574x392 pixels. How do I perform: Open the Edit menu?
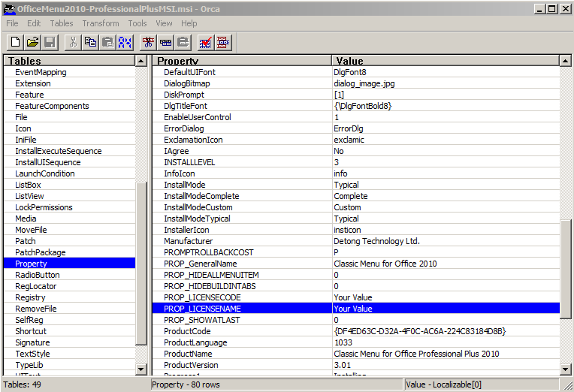click(x=34, y=23)
